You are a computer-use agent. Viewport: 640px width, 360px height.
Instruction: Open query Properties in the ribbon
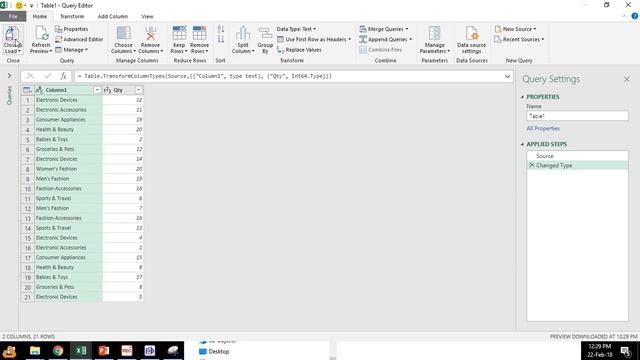point(71,29)
